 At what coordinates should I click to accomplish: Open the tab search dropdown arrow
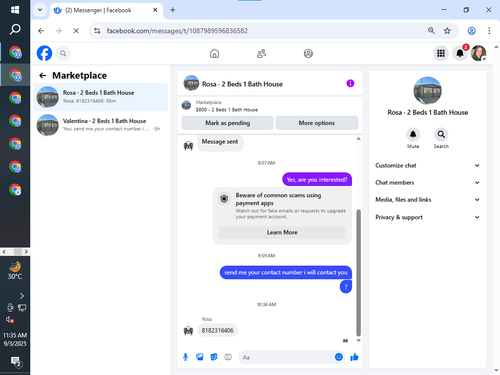point(40,10)
